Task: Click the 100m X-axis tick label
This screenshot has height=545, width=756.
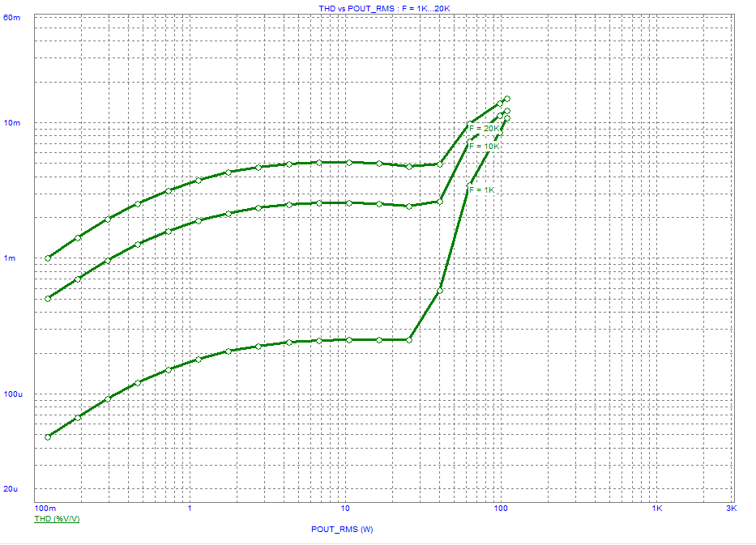Action: pos(45,509)
